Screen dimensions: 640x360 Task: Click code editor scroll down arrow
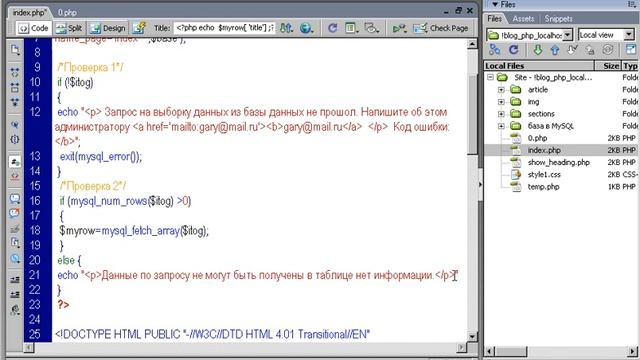click(472, 337)
